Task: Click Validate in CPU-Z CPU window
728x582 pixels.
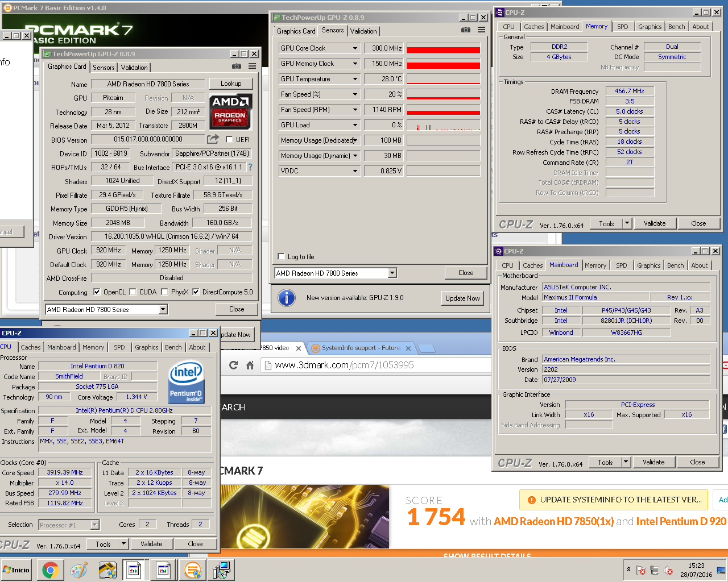Action: 151,544
